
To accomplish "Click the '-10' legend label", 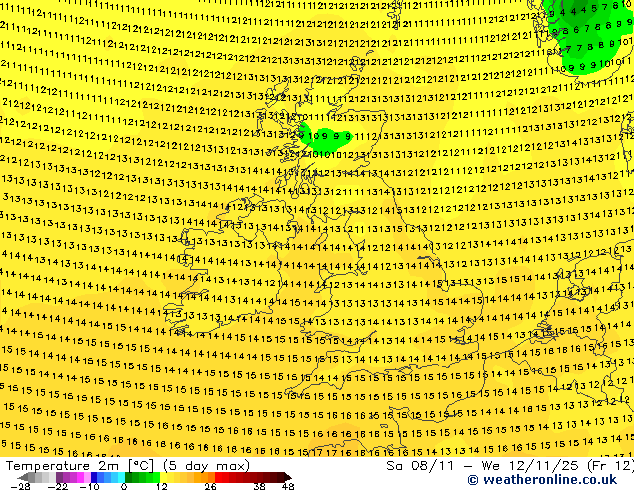I will point(89,486).
